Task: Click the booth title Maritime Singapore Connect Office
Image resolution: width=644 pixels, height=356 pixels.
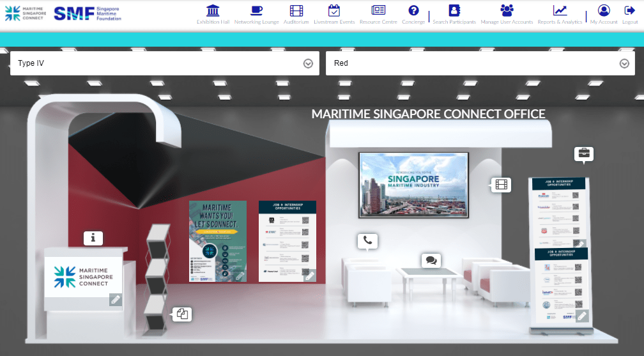Action: [428, 114]
